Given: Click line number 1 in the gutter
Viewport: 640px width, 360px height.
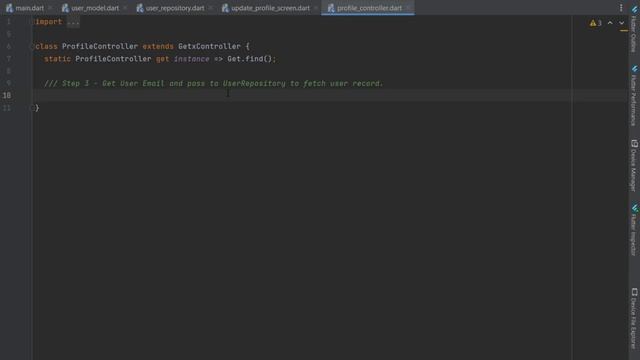Looking at the screenshot, I should [9, 22].
